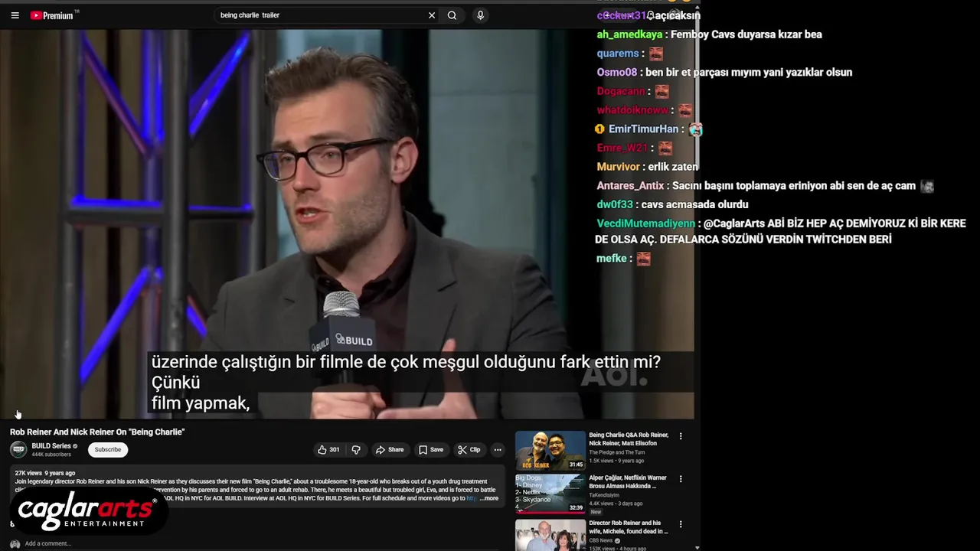Expand description with '...more'
This screenshot has height=551, width=980.
tap(489, 498)
